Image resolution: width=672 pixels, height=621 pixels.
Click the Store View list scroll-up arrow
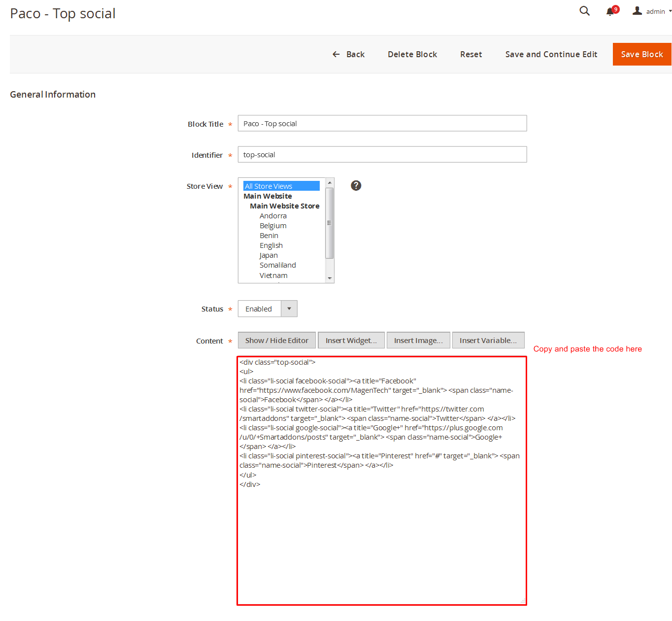point(330,183)
